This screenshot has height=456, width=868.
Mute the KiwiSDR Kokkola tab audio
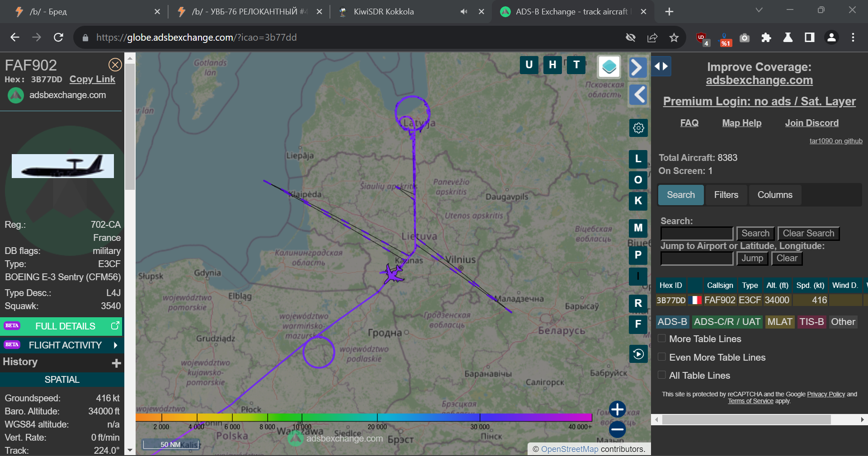pyautogui.click(x=464, y=12)
